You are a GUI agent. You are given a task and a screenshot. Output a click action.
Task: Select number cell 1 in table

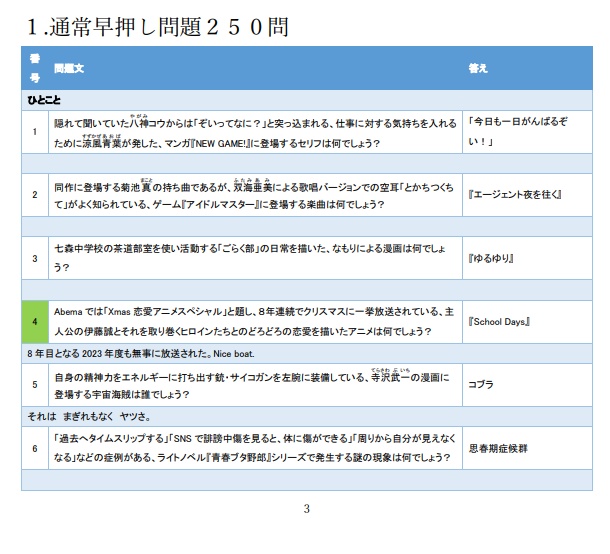[x=35, y=132]
